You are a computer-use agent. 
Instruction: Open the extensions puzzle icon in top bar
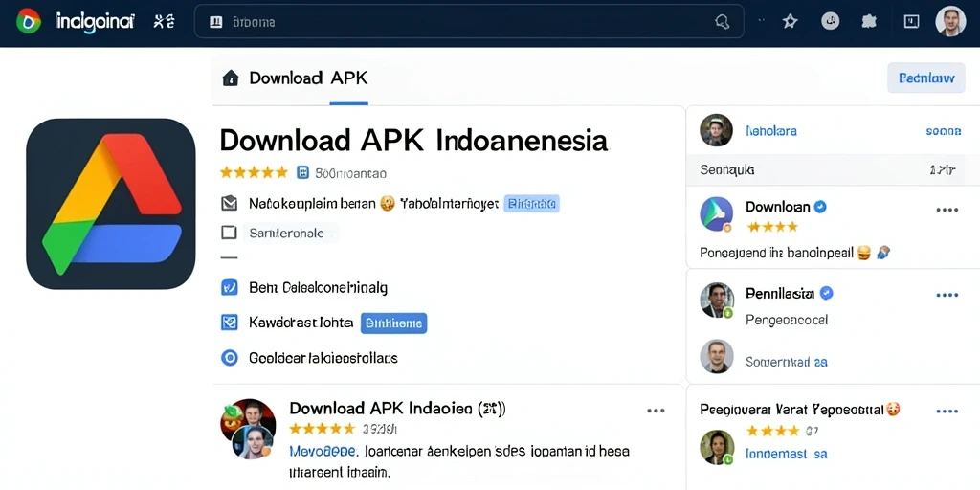click(x=869, y=22)
